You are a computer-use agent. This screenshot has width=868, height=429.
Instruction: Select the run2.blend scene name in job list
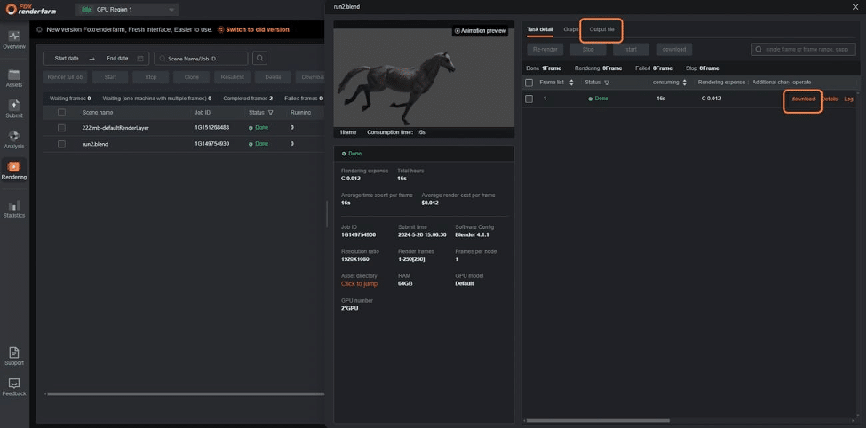pyautogui.click(x=95, y=144)
